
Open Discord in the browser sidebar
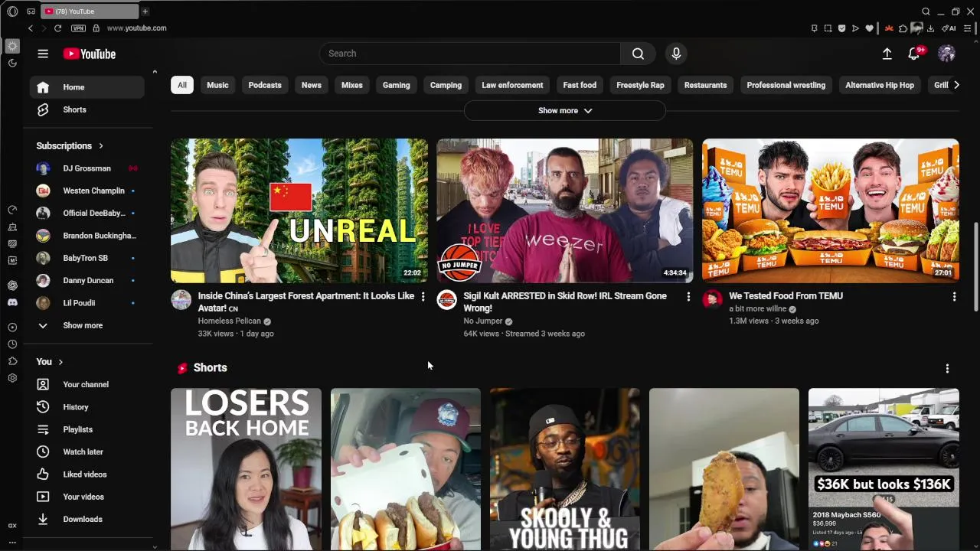12,302
